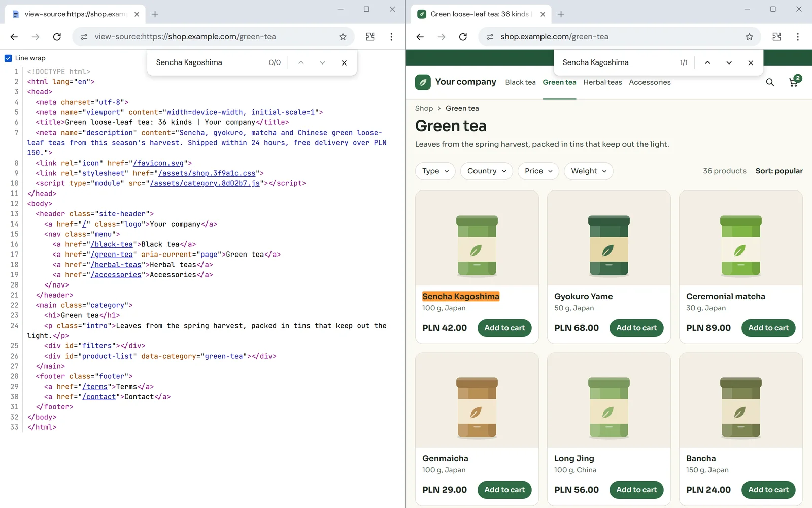Open the view-source window's Chrome menu
Screen dimensions: 812x508
point(391,37)
